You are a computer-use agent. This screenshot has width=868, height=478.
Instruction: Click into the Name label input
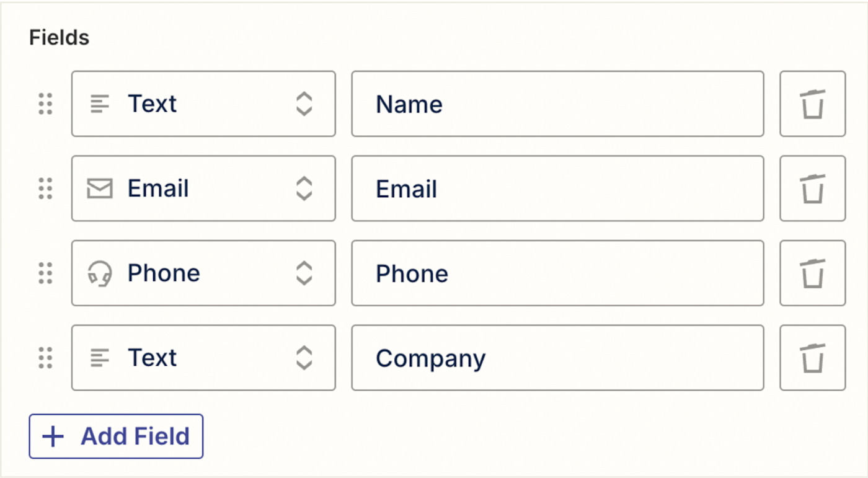click(x=557, y=104)
